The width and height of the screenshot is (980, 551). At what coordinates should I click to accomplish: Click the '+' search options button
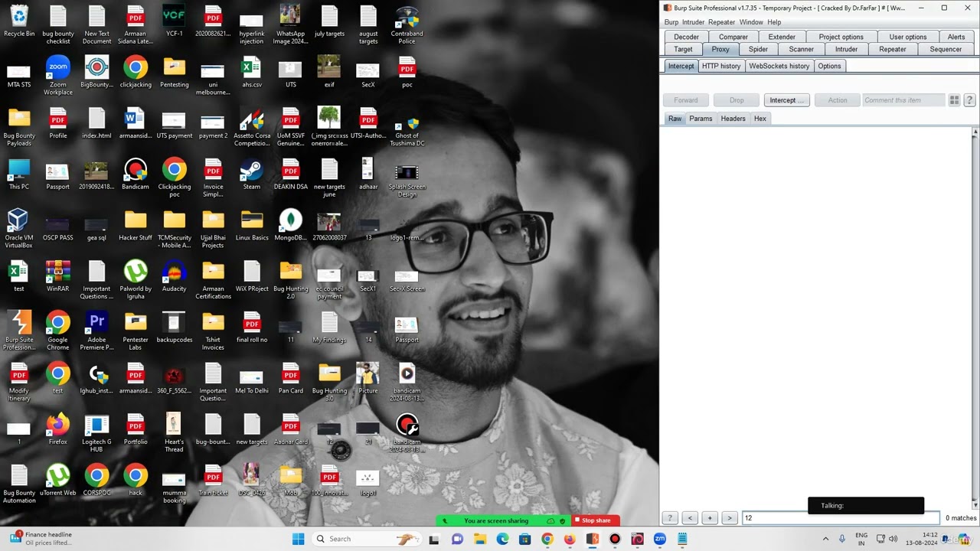pos(710,518)
